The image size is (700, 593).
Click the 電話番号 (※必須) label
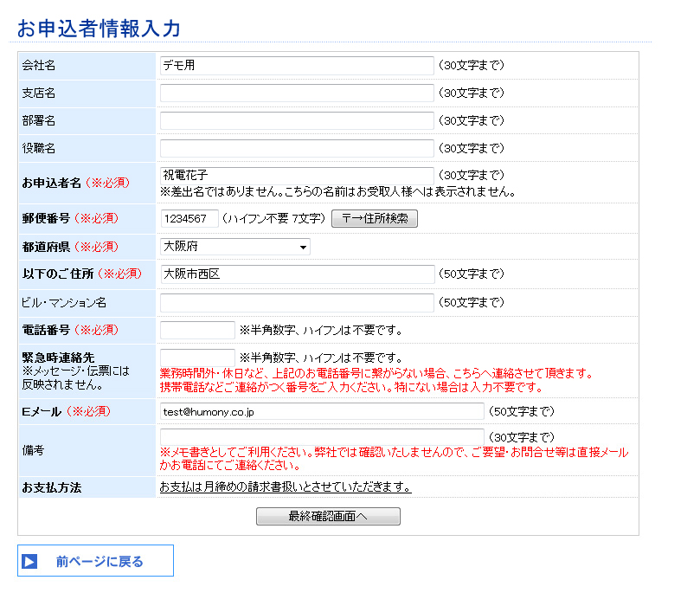click(70, 330)
